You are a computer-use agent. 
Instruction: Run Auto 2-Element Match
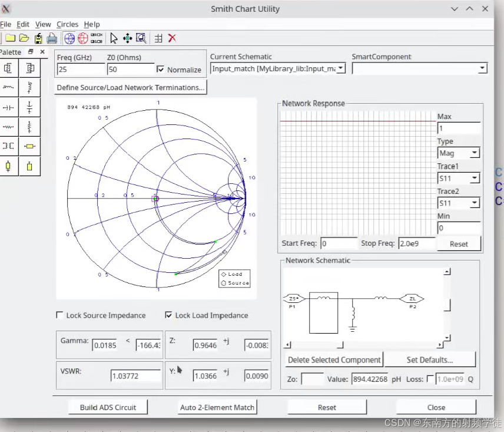coord(217,407)
